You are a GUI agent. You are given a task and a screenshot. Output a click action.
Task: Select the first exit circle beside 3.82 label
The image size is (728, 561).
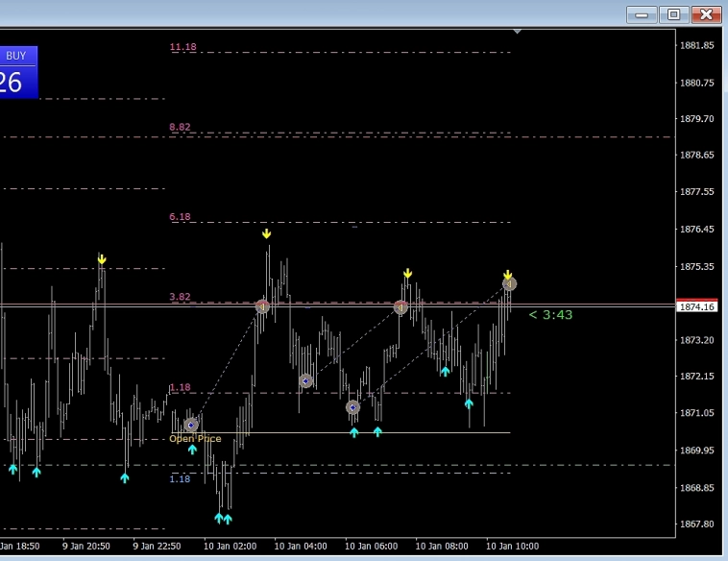262,306
